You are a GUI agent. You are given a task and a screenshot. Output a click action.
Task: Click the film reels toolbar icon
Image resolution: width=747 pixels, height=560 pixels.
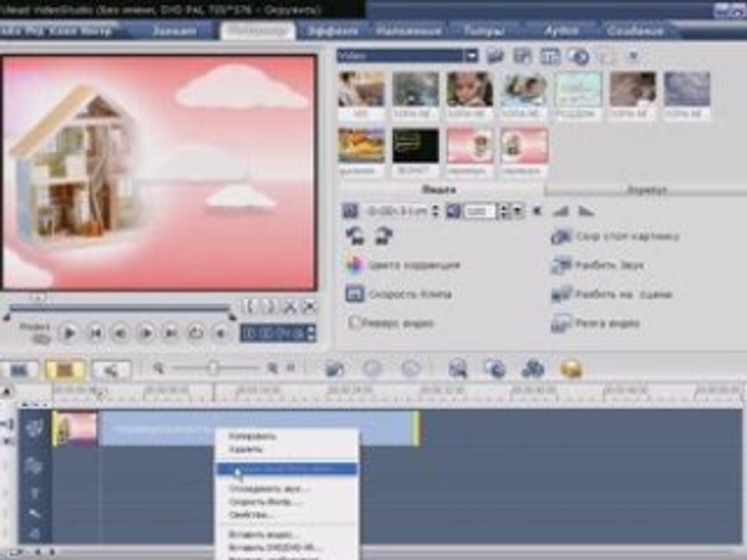tap(532, 369)
